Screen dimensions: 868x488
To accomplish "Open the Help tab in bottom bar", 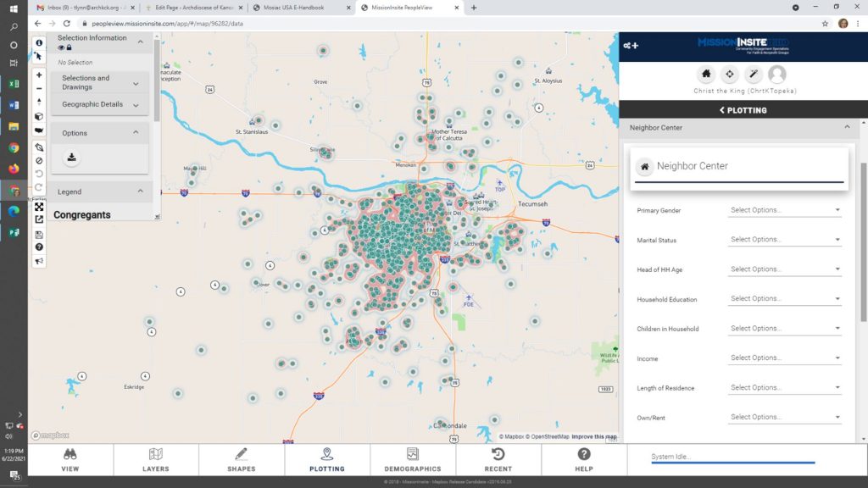I will 584,460.
